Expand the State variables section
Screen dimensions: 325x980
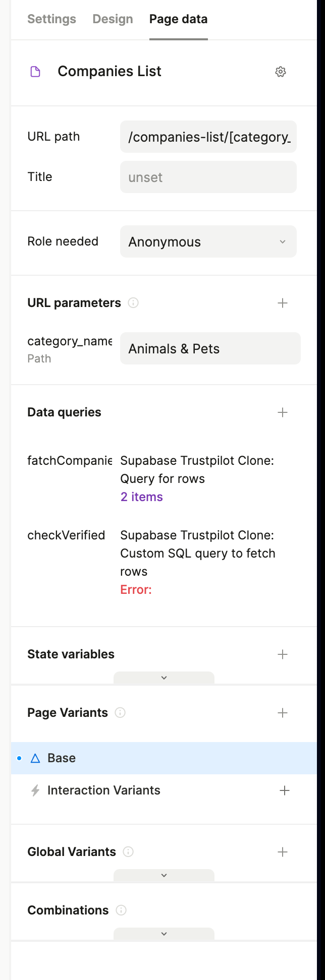[164, 678]
